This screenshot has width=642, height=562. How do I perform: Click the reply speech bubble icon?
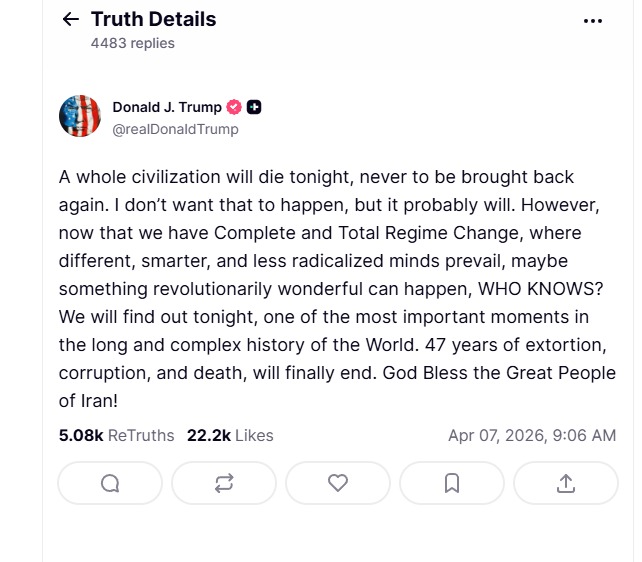coord(110,483)
